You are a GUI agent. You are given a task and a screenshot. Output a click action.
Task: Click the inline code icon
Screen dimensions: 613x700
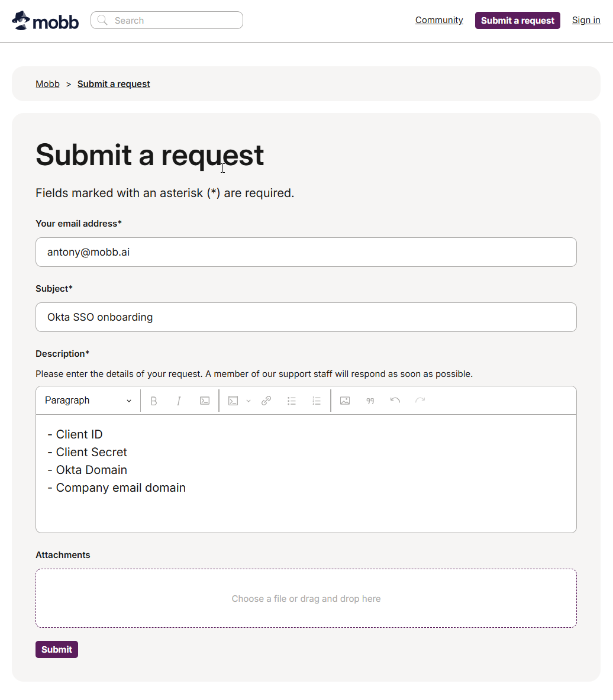(205, 401)
